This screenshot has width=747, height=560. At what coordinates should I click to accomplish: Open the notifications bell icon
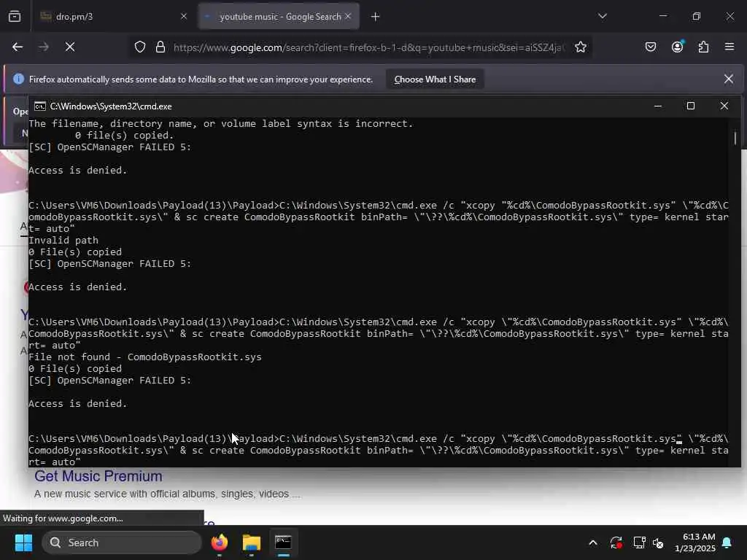tap(727, 542)
